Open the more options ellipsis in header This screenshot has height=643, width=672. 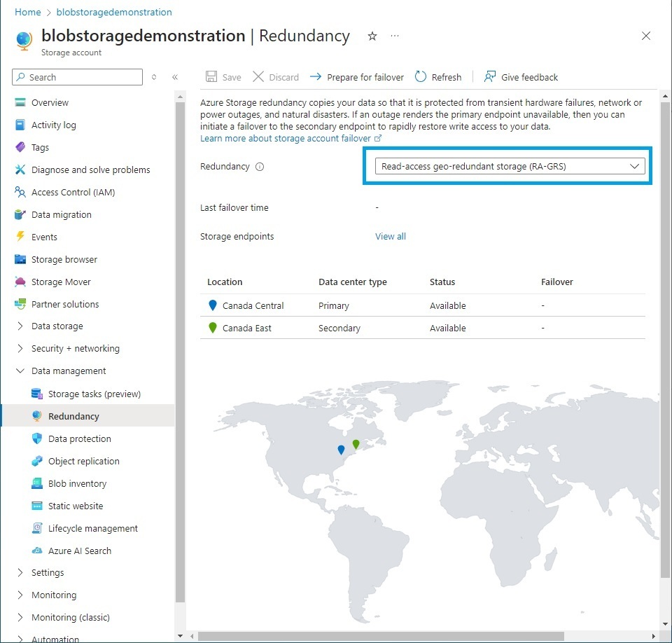(x=395, y=36)
